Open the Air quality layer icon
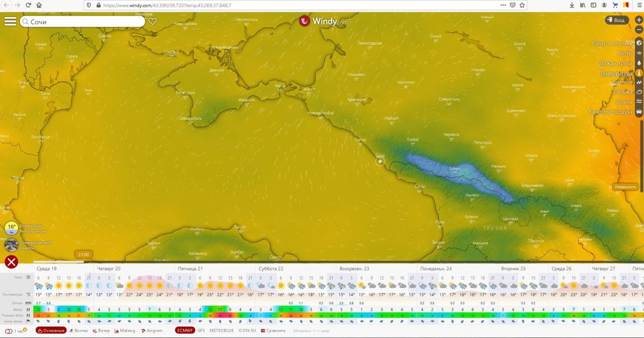 pyautogui.click(x=639, y=112)
